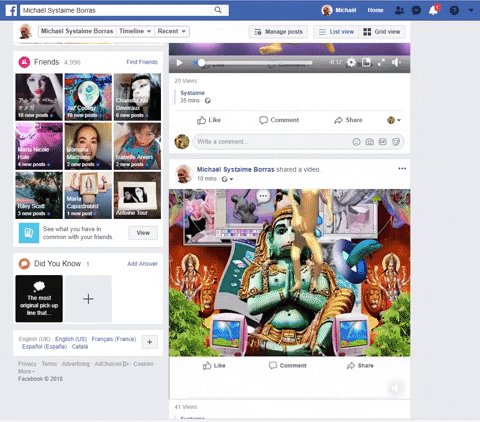480x422 pixels.
Task: Mute the video player volume
Action: [x=396, y=62]
